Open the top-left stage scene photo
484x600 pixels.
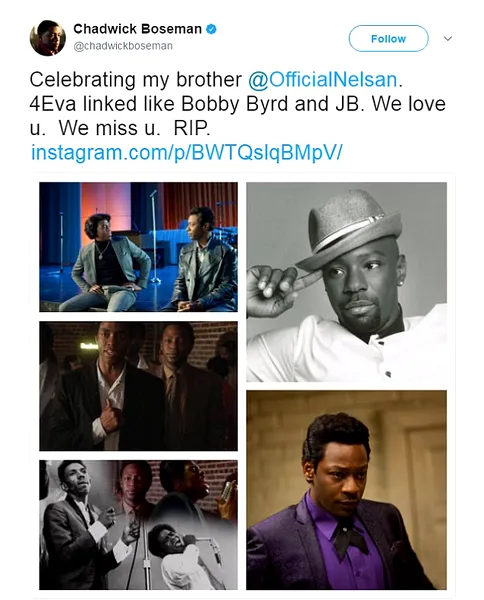pyautogui.click(x=139, y=247)
